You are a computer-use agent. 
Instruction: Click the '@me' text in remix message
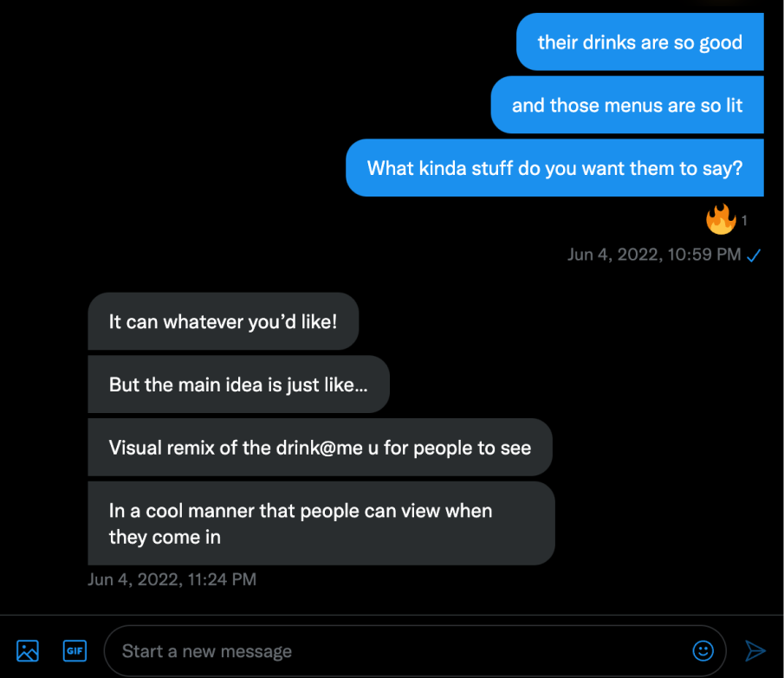[342, 449]
